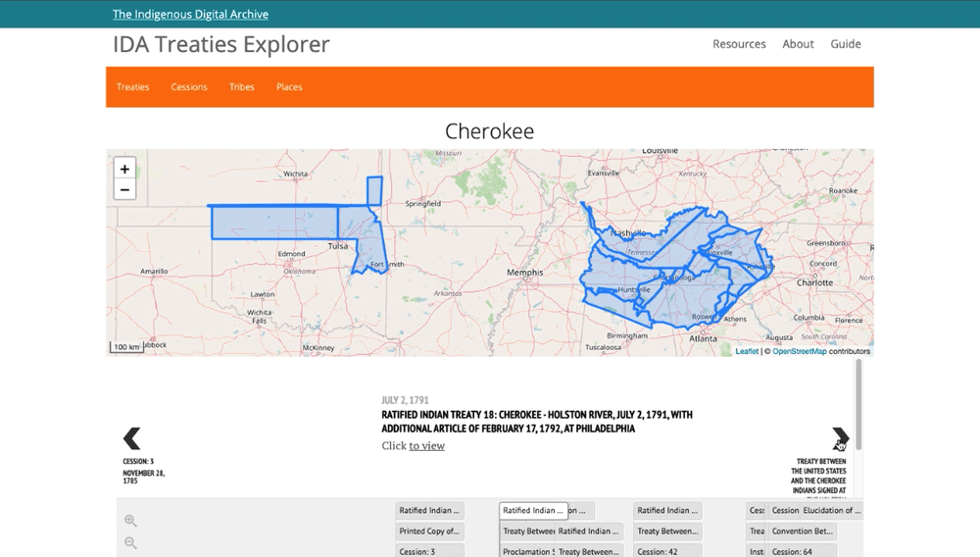The image size is (980, 557).
Task: Open the About page
Action: pyautogui.click(x=798, y=44)
